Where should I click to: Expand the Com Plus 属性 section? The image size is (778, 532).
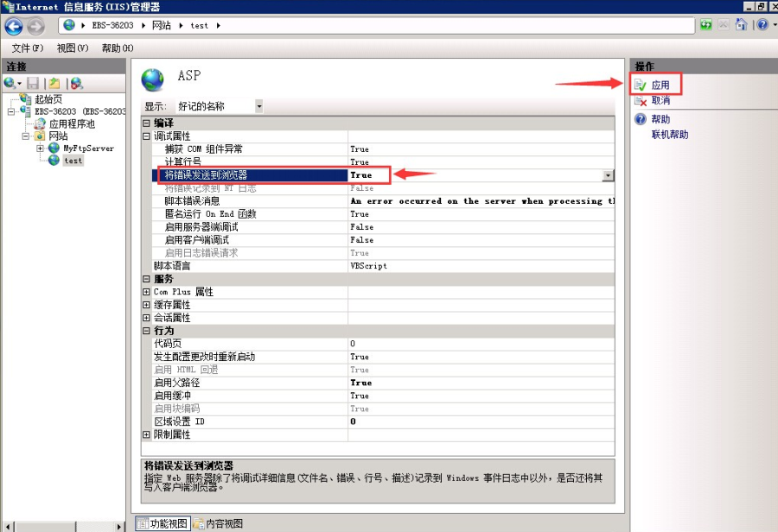pos(146,292)
